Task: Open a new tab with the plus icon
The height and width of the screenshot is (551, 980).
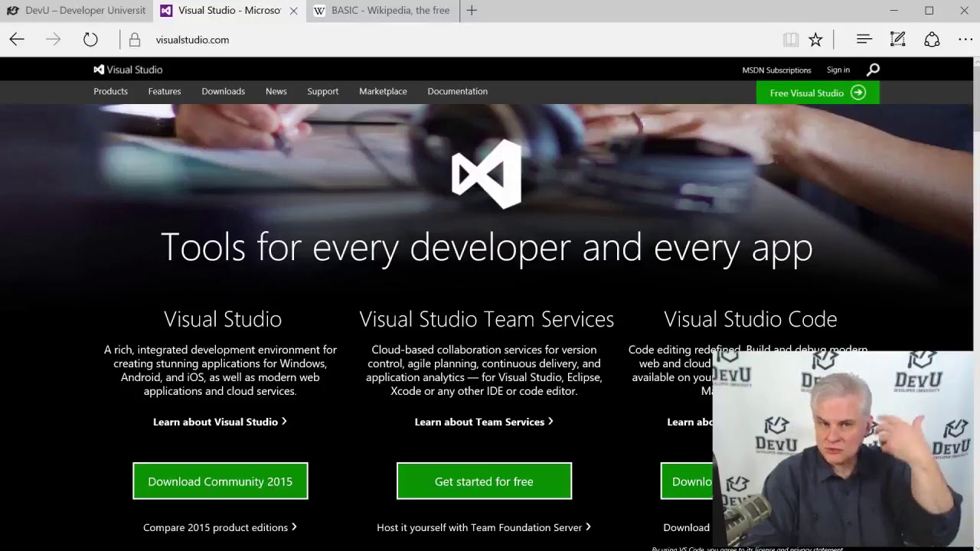Action: tap(472, 11)
